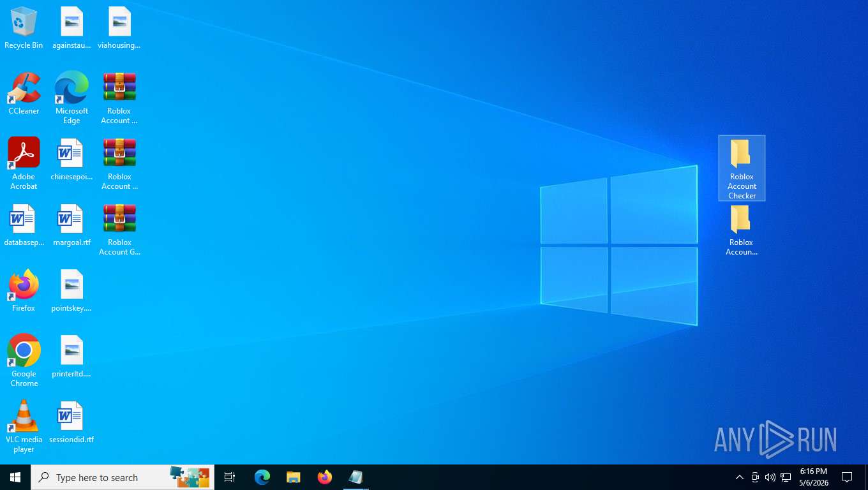Select the Firefox desktop shortcut

(24, 291)
